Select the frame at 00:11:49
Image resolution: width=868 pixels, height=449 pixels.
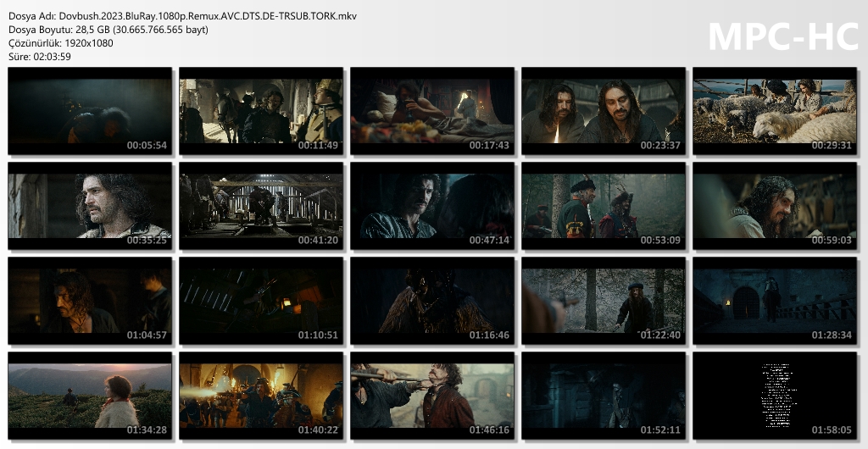[x=261, y=111]
